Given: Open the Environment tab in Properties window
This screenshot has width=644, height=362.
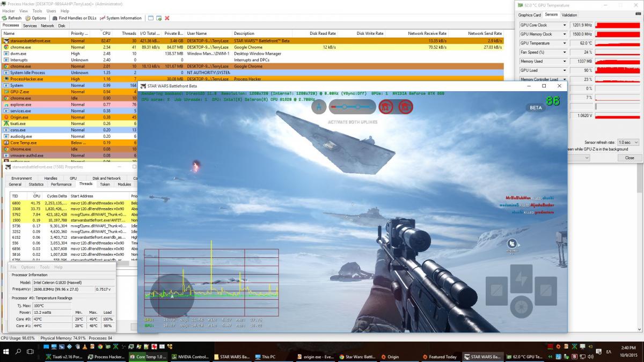Looking at the screenshot, I should click(x=22, y=178).
